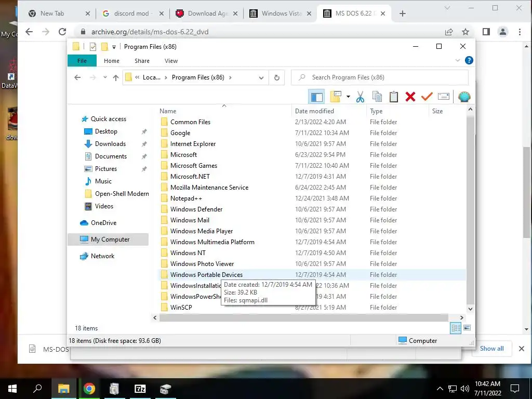
Task: Open the Quick Access Toolbar customize dropdown
Action: pos(114,47)
